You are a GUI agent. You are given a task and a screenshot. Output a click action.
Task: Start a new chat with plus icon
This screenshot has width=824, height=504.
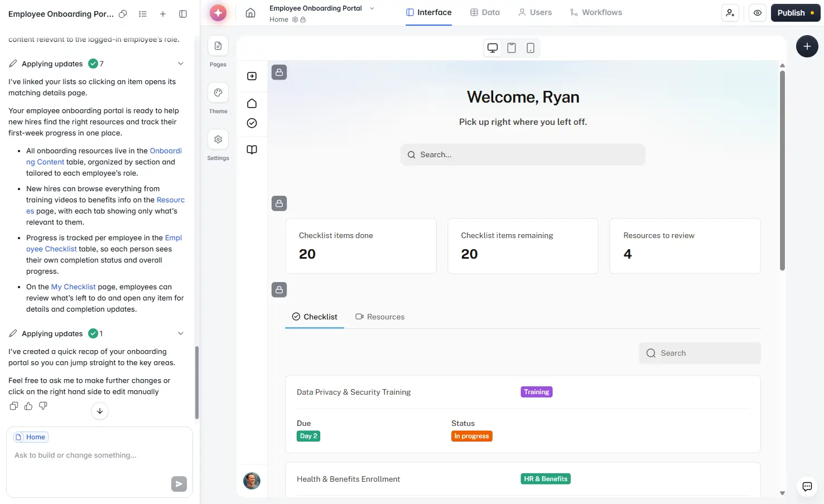[x=163, y=14]
